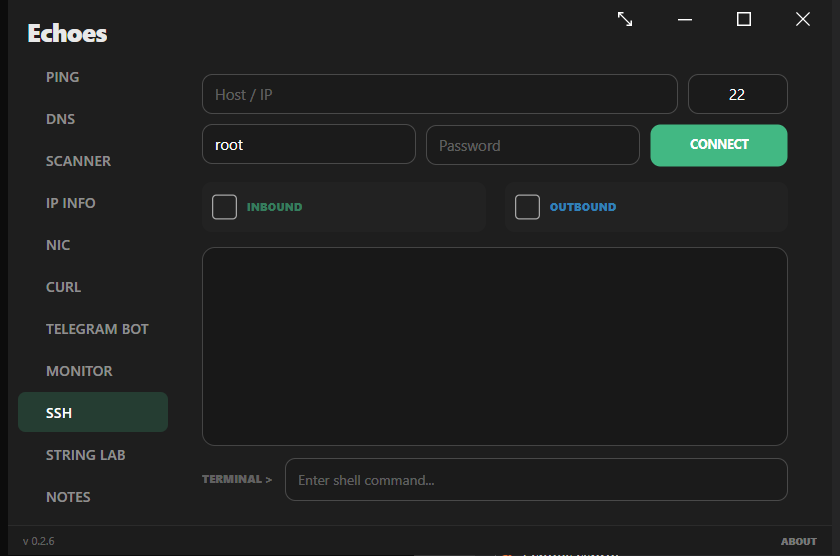Click the TERMINAL > label
This screenshot has height=556, width=840.
point(237,479)
